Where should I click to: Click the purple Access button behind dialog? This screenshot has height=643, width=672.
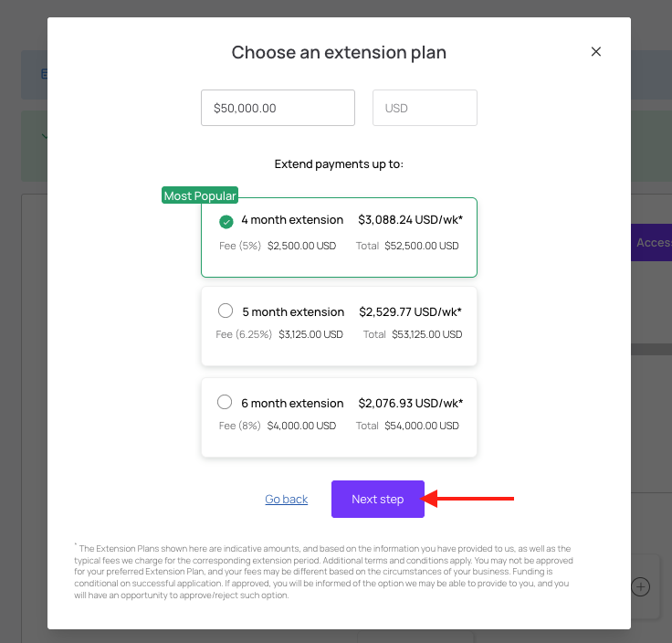[651, 243]
